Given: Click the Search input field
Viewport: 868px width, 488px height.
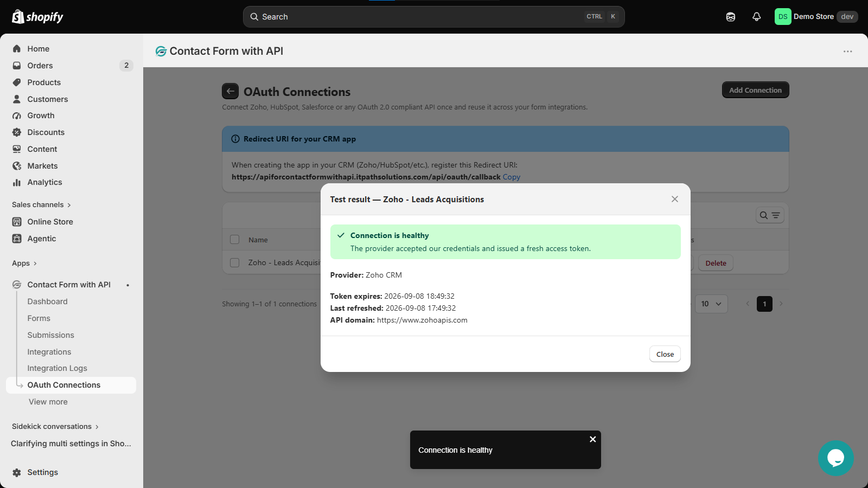Looking at the screenshot, I should tap(434, 17).
